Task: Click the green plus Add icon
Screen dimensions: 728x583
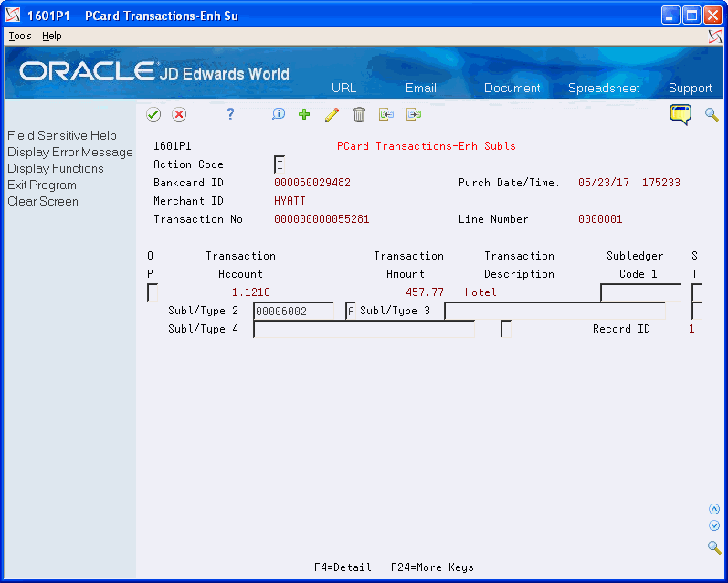Action: tap(304, 114)
